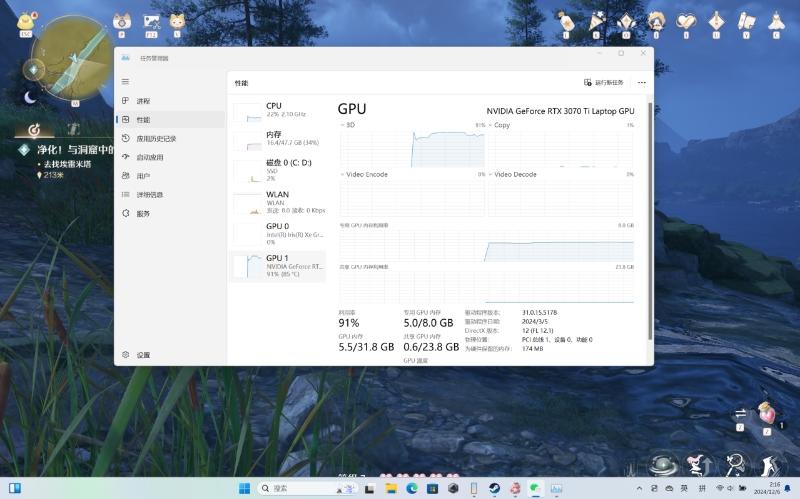Image resolution: width=800 pixels, height=499 pixels.
Task: Open 应用历史记录 (App history) page
Action: tap(170, 139)
